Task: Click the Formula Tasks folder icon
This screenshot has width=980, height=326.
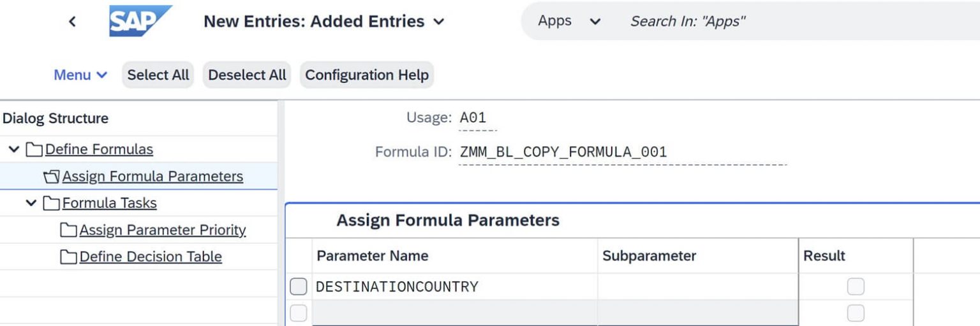Action: [x=51, y=204]
